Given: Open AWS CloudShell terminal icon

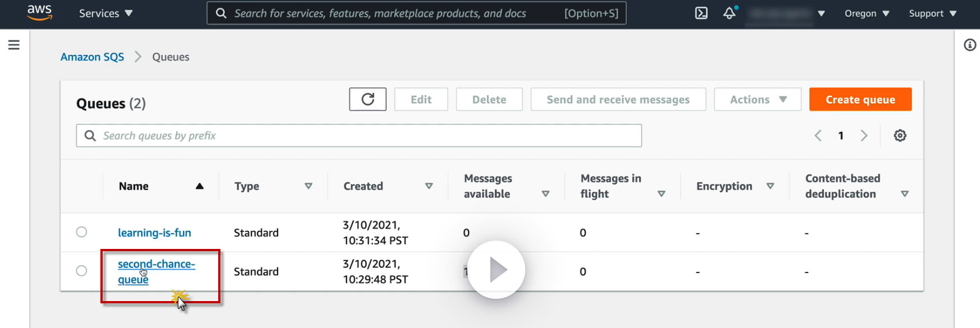Looking at the screenshot, I should tap(701, 13).
